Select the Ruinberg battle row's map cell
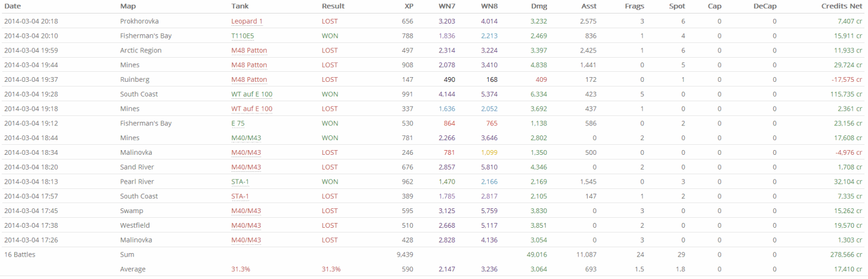 (134, 79)
